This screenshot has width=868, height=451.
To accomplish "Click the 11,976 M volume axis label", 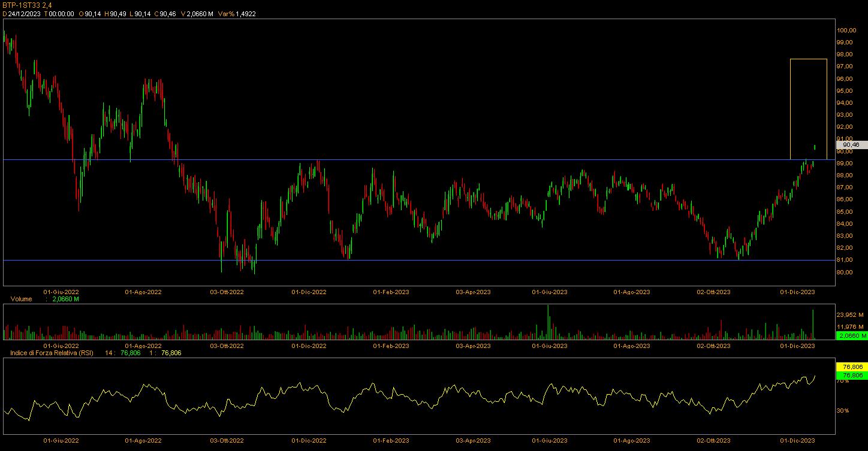I will (851, 327).
